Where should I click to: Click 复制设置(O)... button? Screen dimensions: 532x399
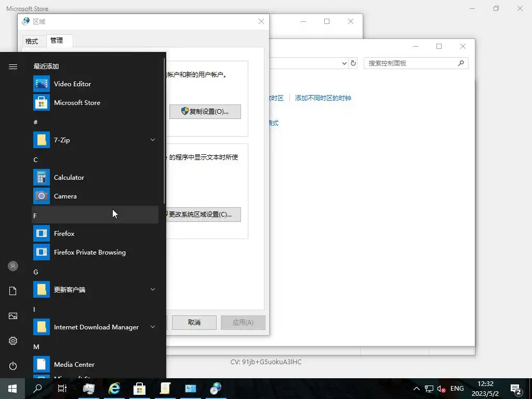pyautogui.click(x=205, y=112)
